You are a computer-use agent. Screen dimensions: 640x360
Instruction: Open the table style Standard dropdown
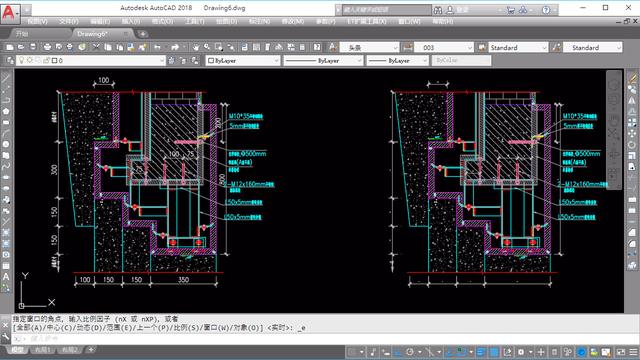pos(518,48)
